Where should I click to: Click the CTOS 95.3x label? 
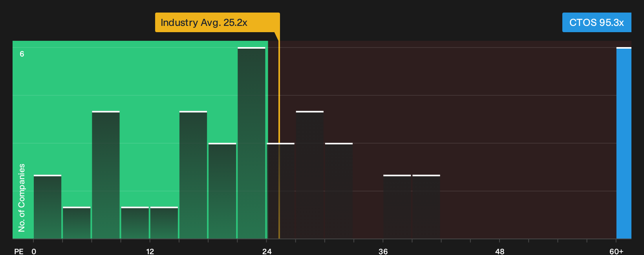pyautogui.click(x=596, y=22)
